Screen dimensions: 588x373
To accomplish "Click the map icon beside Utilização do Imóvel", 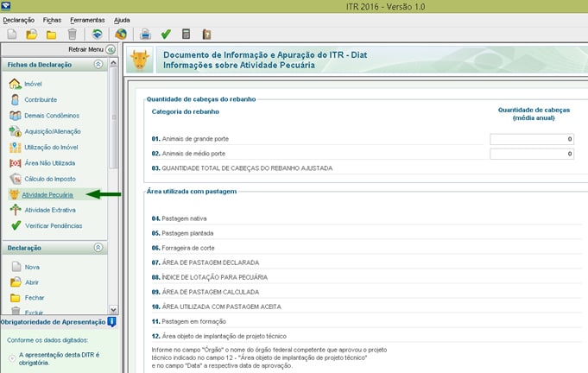I will click(x=15, y=148).
